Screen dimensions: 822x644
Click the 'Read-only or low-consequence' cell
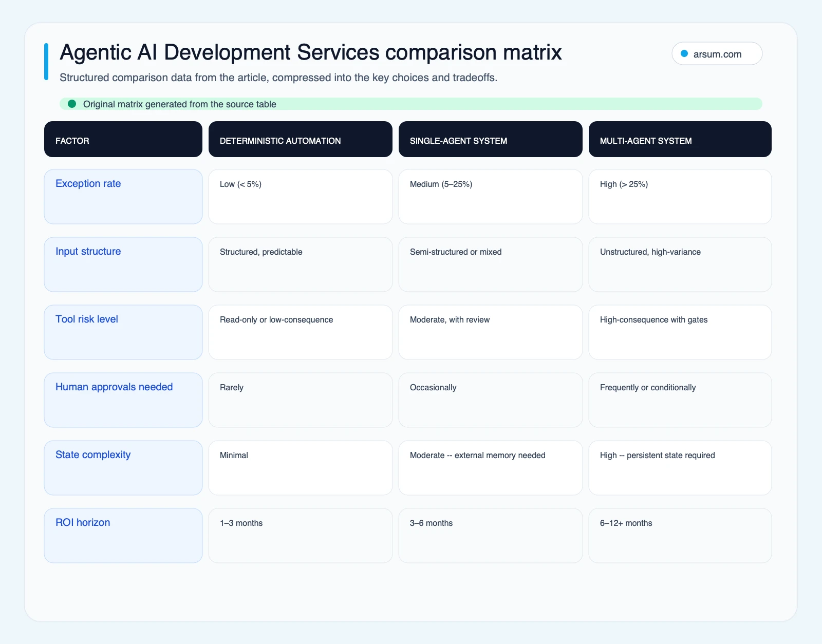coord(301,332)
